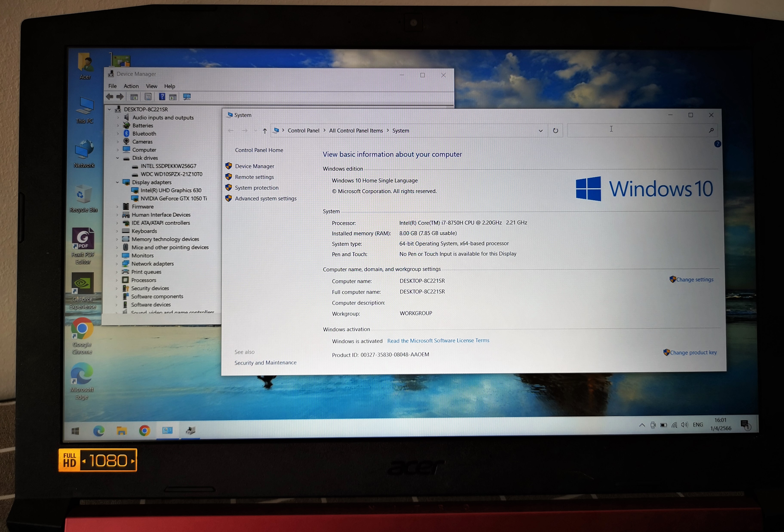Viewport: 784px width, 532px height.
Task: Collapse the Disk drives category
Action: [118, 158]
